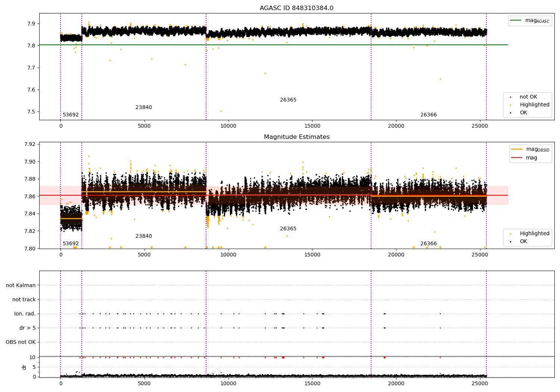
Task: Click y-tick 7.88 on middle panel
Action: click(x=29, y=179)
